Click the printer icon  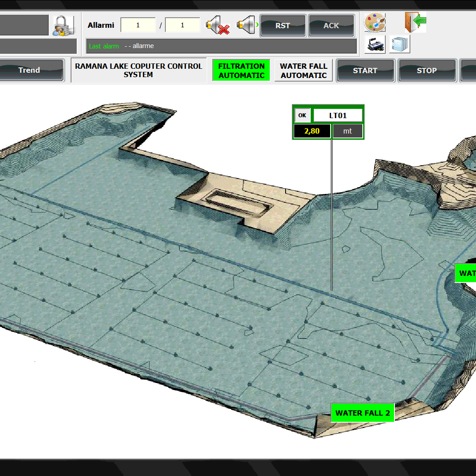click(375, 45)
